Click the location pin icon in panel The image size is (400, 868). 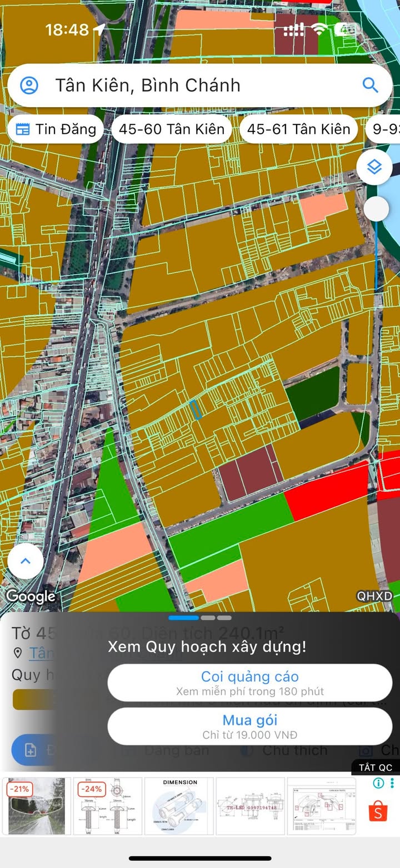(18, 653)
